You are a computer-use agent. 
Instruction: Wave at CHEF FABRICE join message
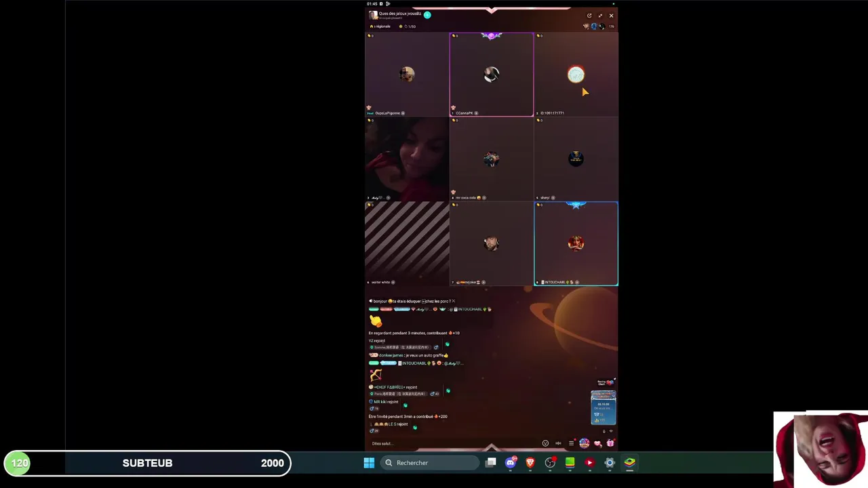(448, 390)
